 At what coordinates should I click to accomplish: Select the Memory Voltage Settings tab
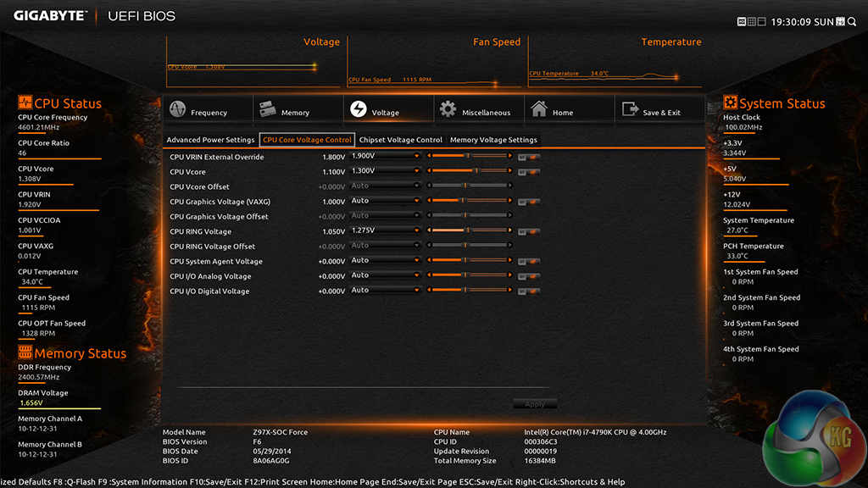tap(493, 140)
